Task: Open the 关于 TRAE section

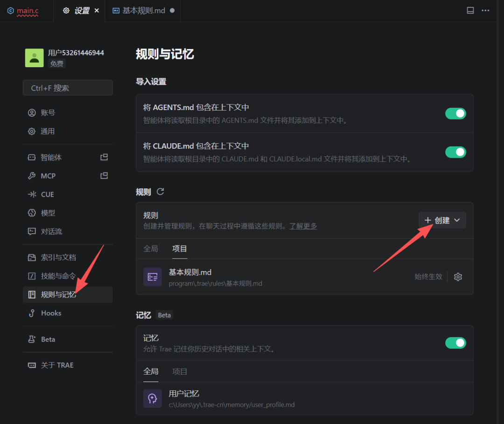Action: click(68, 365)
